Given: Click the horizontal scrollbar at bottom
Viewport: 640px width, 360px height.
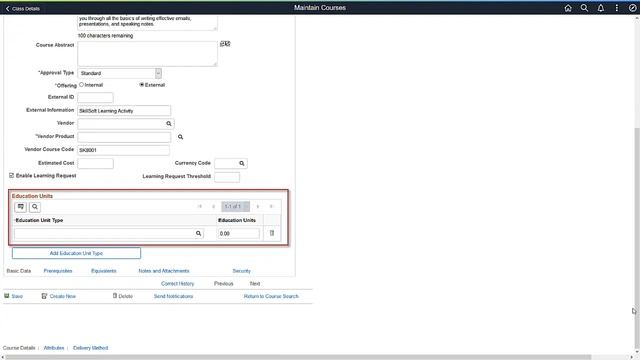Looking at the screenshot, I should [x=298, y=357].
